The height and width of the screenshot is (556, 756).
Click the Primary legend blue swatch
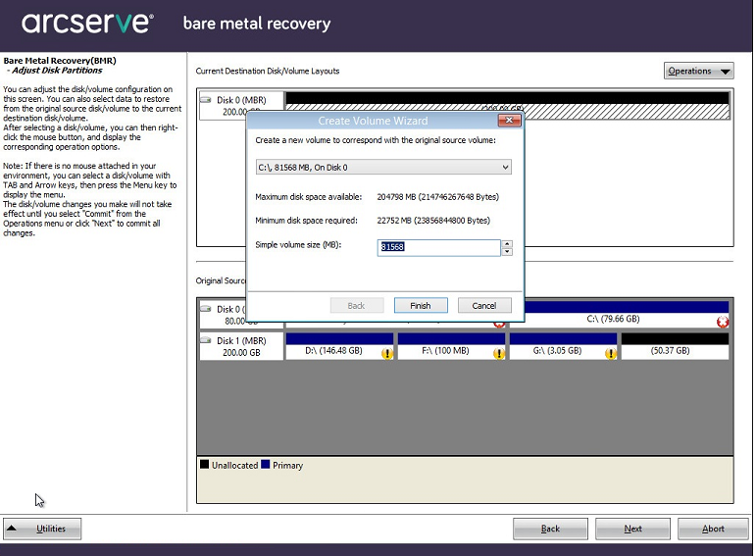tap(265, 465)
